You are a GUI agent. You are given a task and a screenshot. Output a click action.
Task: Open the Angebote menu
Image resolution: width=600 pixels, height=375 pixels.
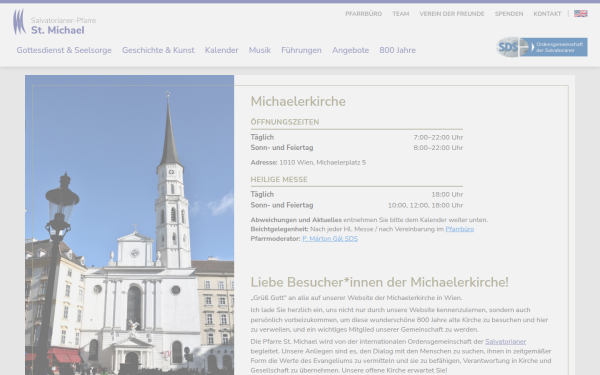coord(351,50)
